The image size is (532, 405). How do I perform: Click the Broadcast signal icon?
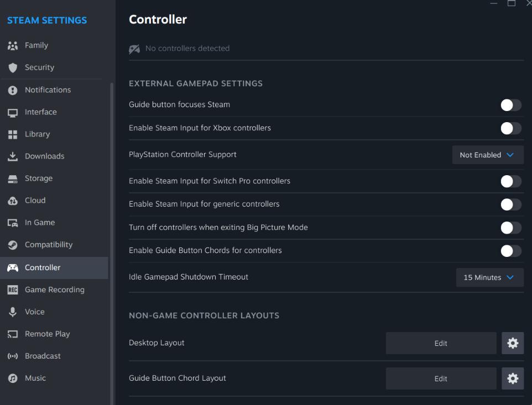click(13, 356)
